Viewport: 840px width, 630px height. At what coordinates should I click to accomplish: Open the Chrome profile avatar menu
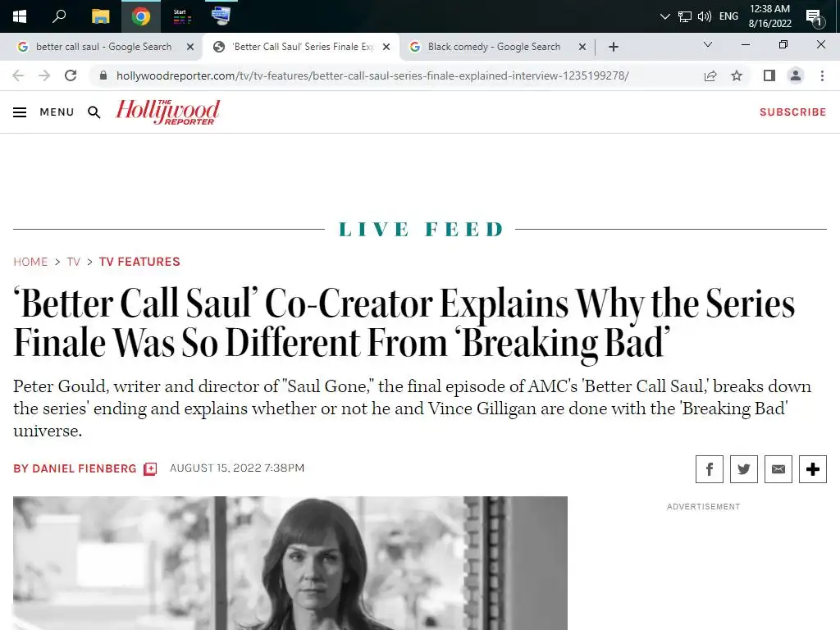point(796,75)
